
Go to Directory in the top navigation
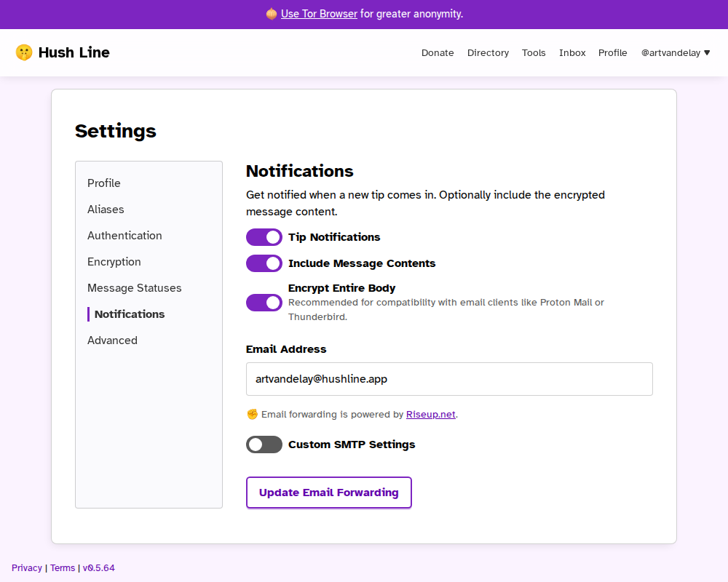[488, 52]
